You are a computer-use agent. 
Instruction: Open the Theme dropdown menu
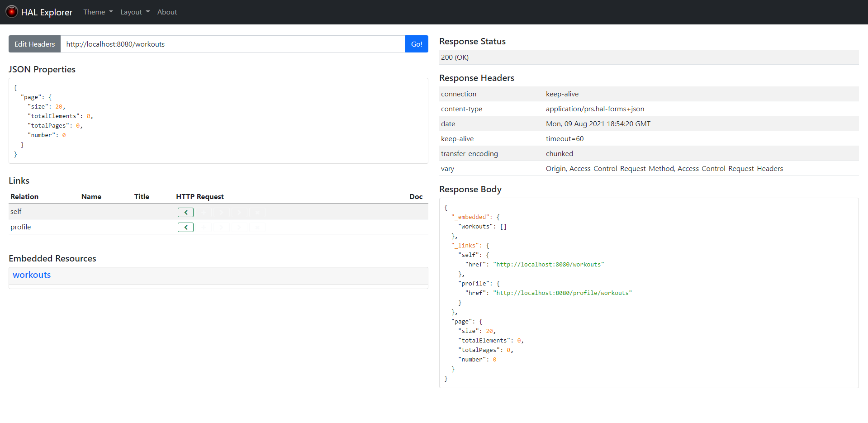coord(98,12)
